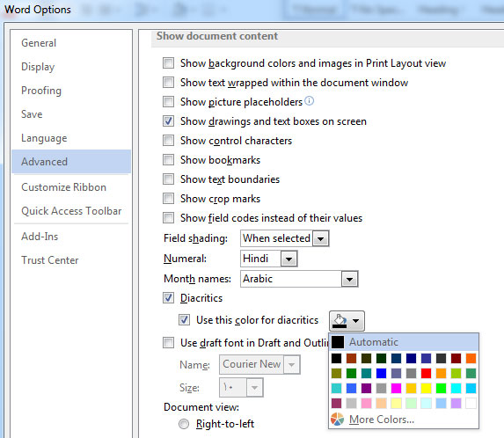Click the diacritics color paint bucket icon

tap(340, 321)
